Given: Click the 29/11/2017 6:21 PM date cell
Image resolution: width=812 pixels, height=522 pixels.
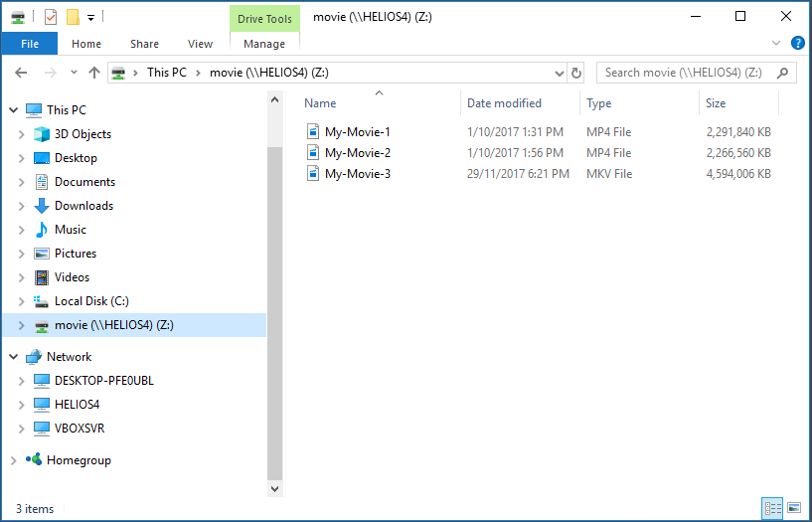Looking at the screenshot, I should pyautogui.click(x=518, y=174).
